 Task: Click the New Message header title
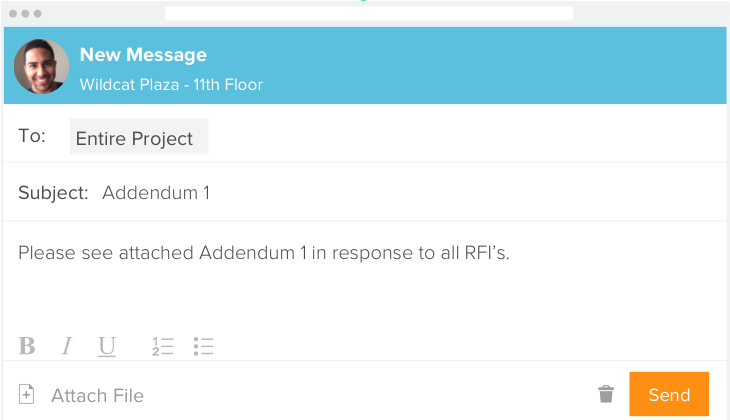[143, 55]
